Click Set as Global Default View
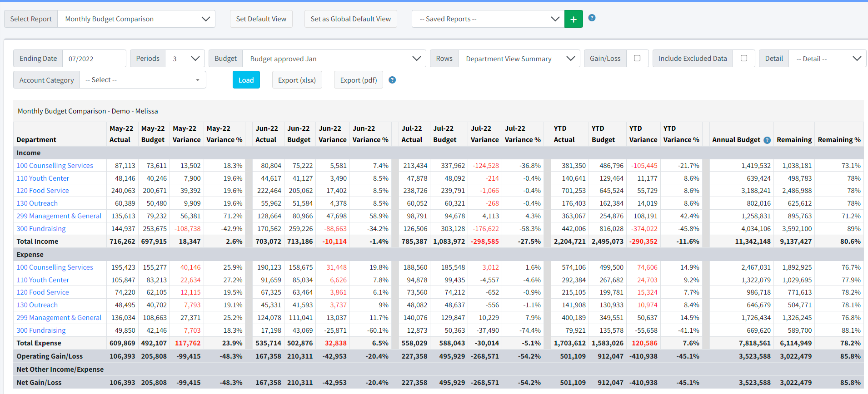The width and height of the screenshot is (868, 394). pyautogui.click(x=350, y=19)
